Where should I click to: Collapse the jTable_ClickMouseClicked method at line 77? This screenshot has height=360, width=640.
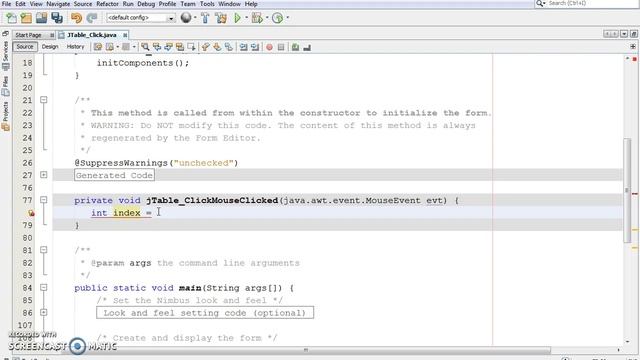point(44,200)
